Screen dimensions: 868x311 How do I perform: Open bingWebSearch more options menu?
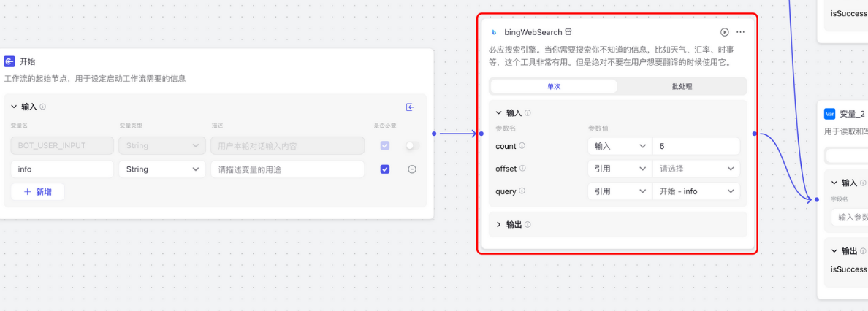741,33
